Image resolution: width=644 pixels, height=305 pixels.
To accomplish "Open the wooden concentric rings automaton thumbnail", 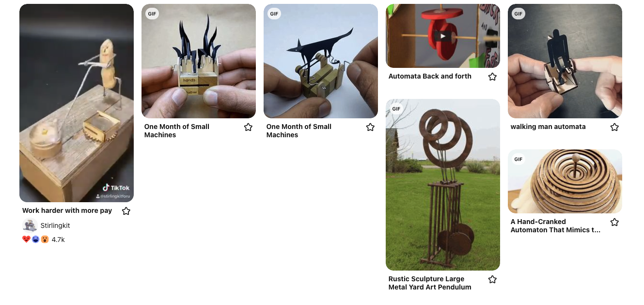I will 565,181.
